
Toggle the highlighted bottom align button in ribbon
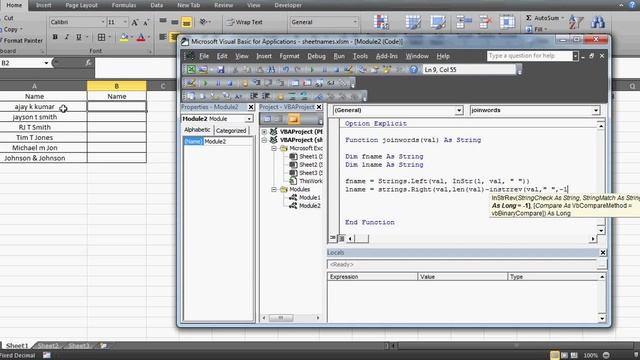coord(187,22)
